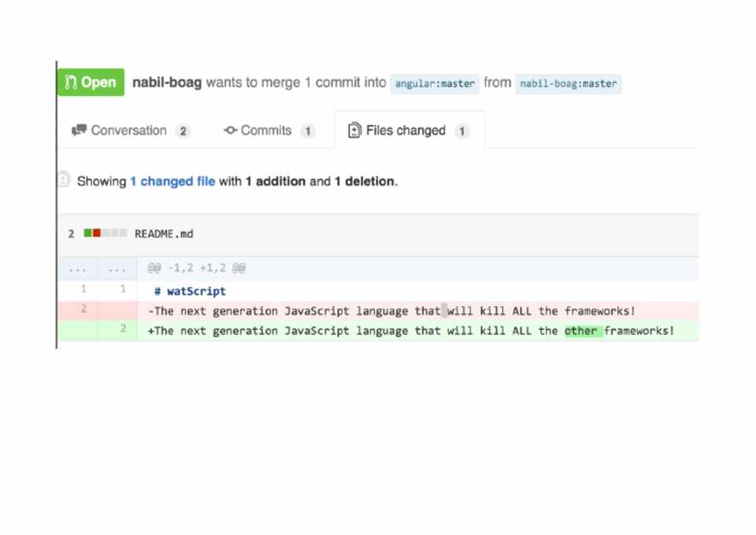Click the Conversation speech bubble icon
The width and height of the screenshot is (756, 535).
tap(79, 131)
